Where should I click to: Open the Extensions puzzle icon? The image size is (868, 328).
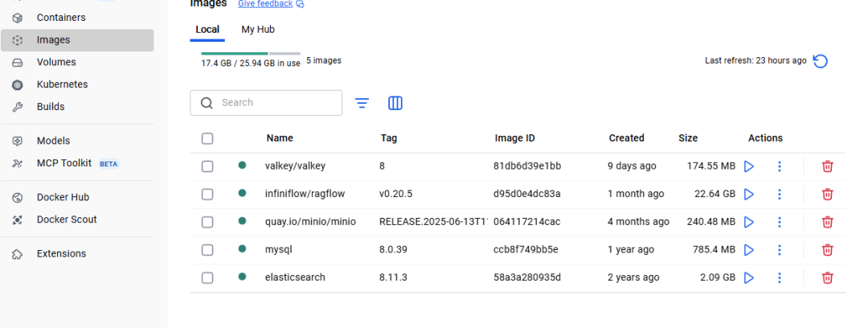tap(18, 254)
